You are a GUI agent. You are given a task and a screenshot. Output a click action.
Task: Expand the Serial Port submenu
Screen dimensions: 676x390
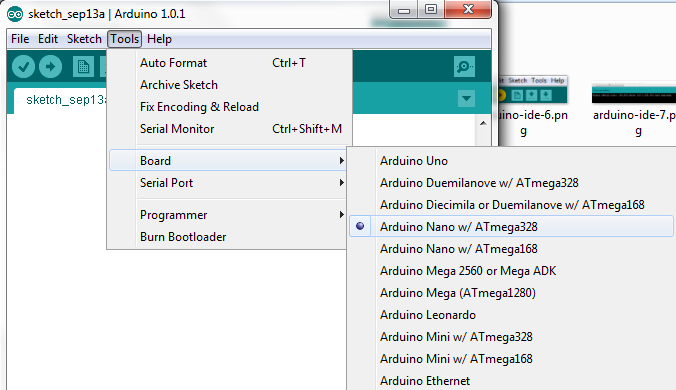coord(228,183)
